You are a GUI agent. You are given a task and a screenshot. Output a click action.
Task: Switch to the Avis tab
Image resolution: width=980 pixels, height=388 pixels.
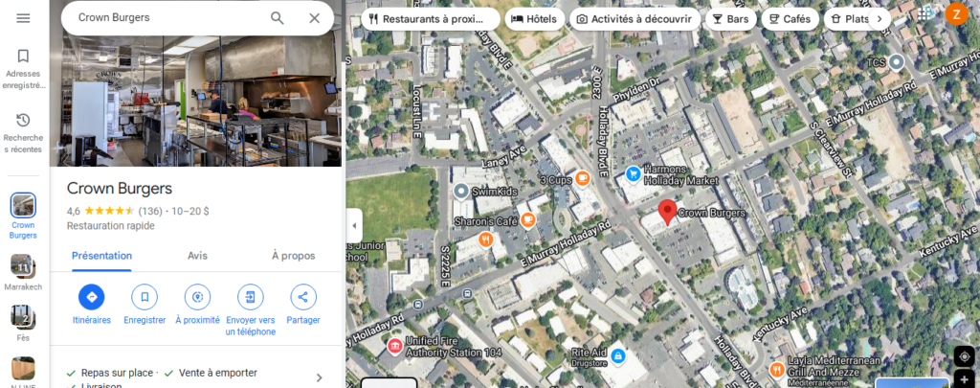[197, 256]
